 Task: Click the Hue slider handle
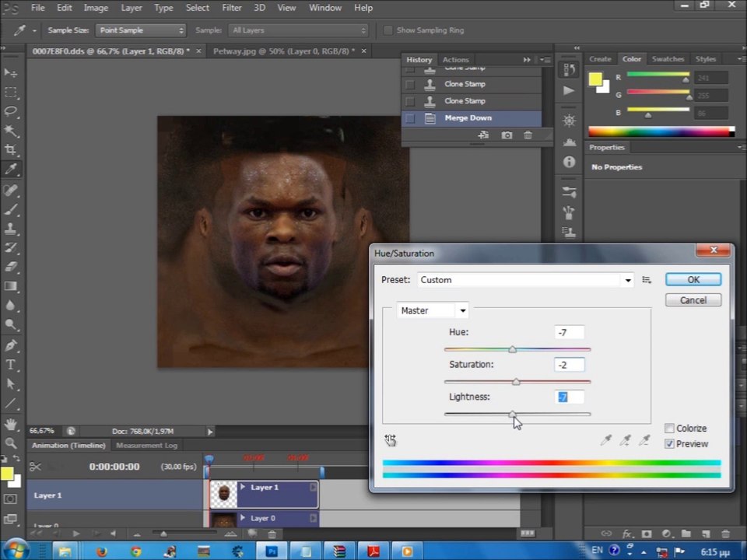[512, 349]
